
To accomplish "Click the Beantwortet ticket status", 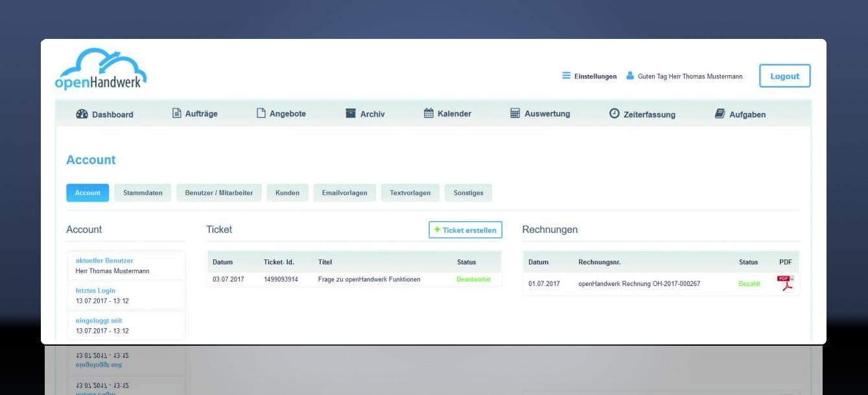I will (474, 280).
